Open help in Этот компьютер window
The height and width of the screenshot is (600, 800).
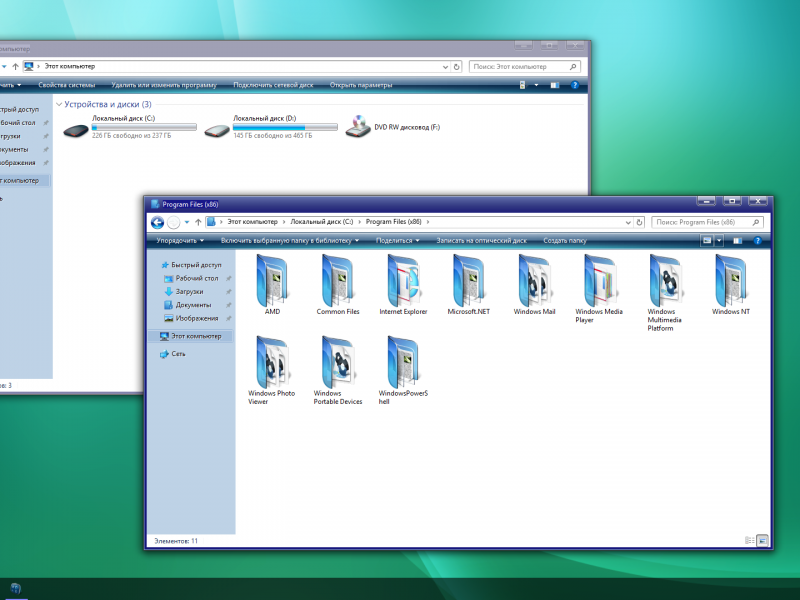(x=575, y=85)
